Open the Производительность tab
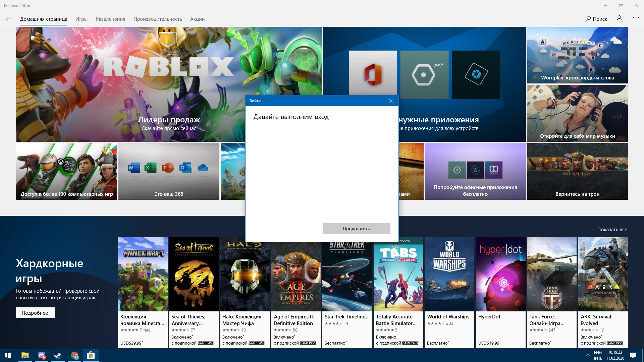The height and width of the screenshot is (362, 644). 158,19
